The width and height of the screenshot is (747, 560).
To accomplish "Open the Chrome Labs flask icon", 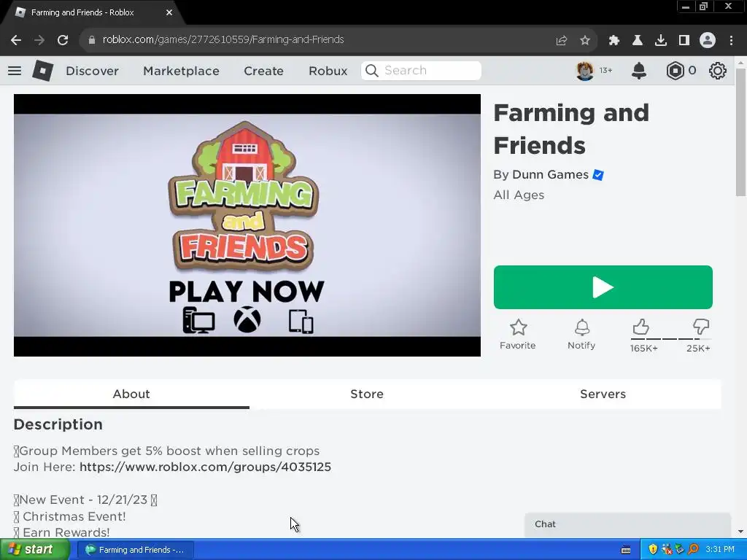I will pos(638,41).
